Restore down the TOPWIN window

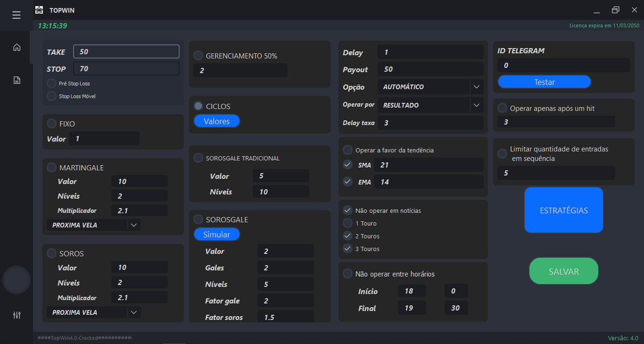click(x=615, y=10)
